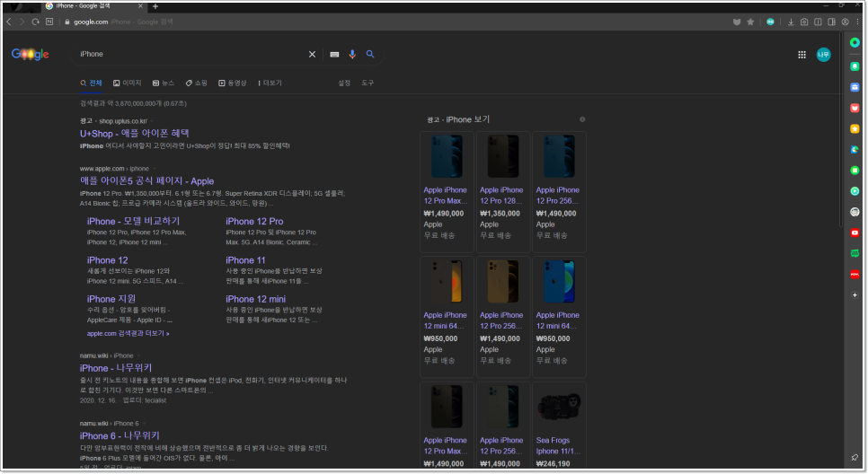Click the padlock site info icon
This screenshot has width=868, height=474.
(x=67, y=22)
